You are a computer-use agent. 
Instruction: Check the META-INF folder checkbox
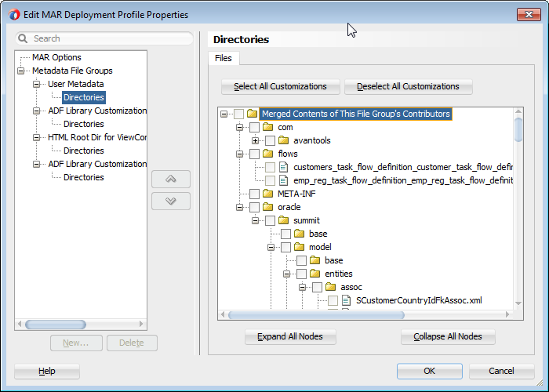tap(255, 194)
